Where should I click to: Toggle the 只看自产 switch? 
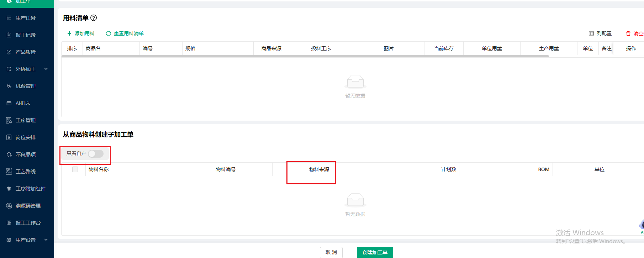pyautogui.click(x=96, y=153)
